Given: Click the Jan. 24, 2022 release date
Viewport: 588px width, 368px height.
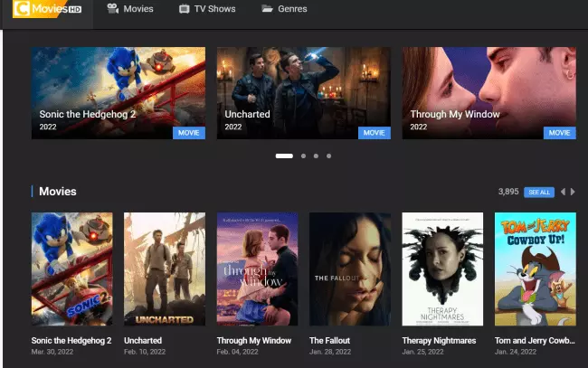Looking at the screenshot, I should click(x=516, y=352).
